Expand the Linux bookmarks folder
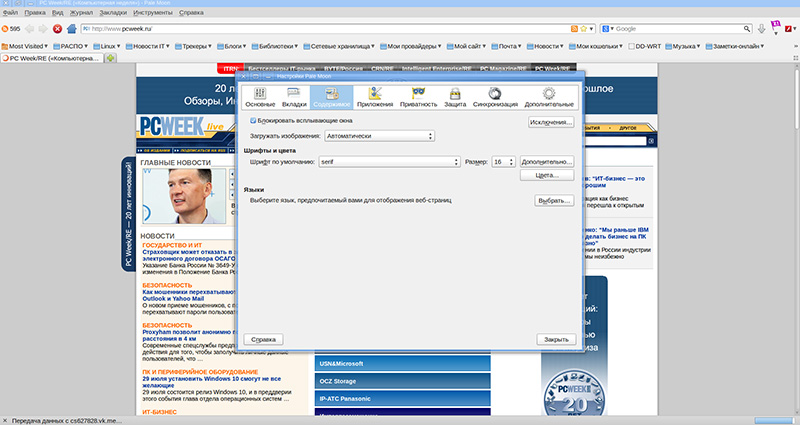This screenshot has height=425, width=800. 107,46
